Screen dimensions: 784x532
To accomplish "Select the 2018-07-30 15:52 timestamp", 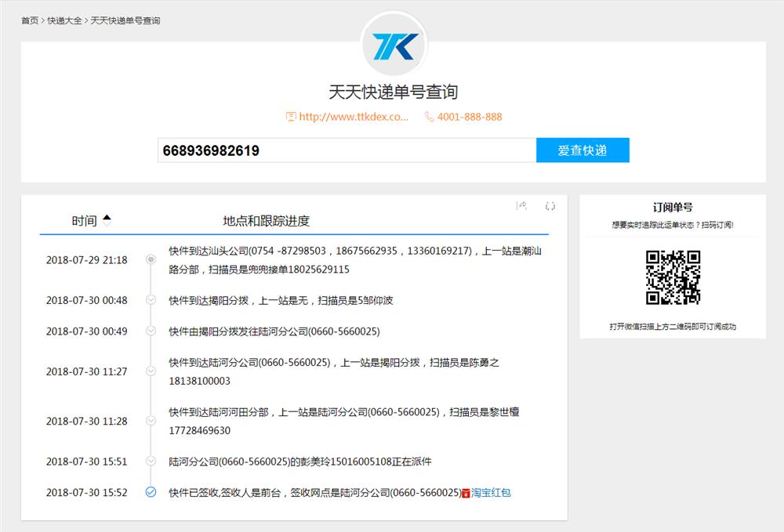I will [86, 493].
